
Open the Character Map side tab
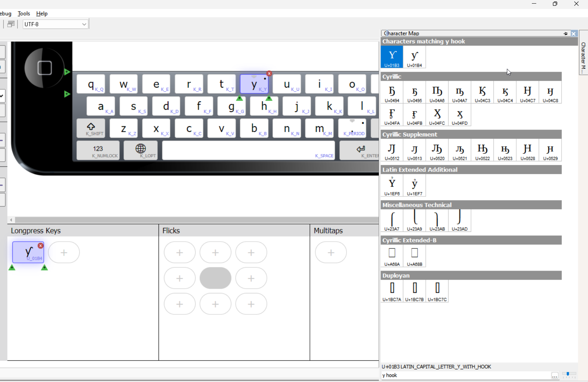click(x=583, y=53)
